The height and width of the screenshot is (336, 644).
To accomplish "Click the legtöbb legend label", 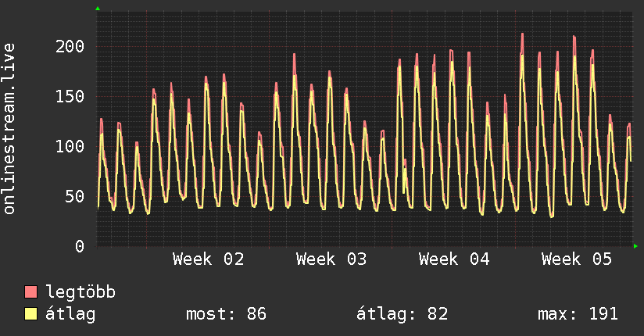I will point(80,292).
